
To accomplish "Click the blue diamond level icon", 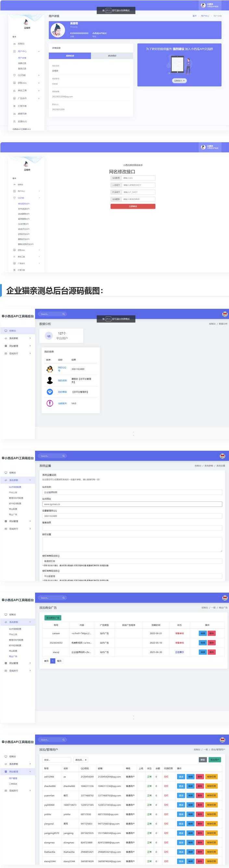I will click(x=50, y=392).
